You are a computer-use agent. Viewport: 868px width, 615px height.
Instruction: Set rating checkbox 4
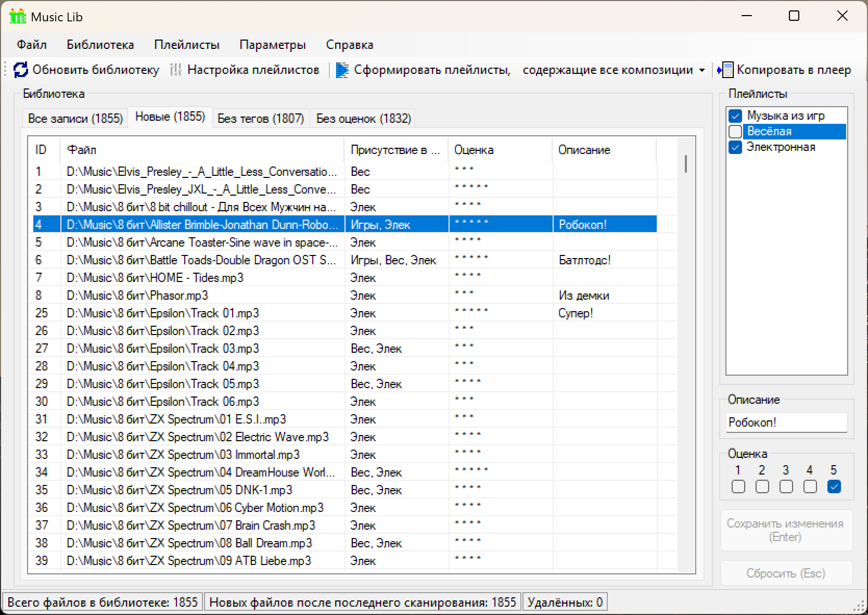[810, 486]
